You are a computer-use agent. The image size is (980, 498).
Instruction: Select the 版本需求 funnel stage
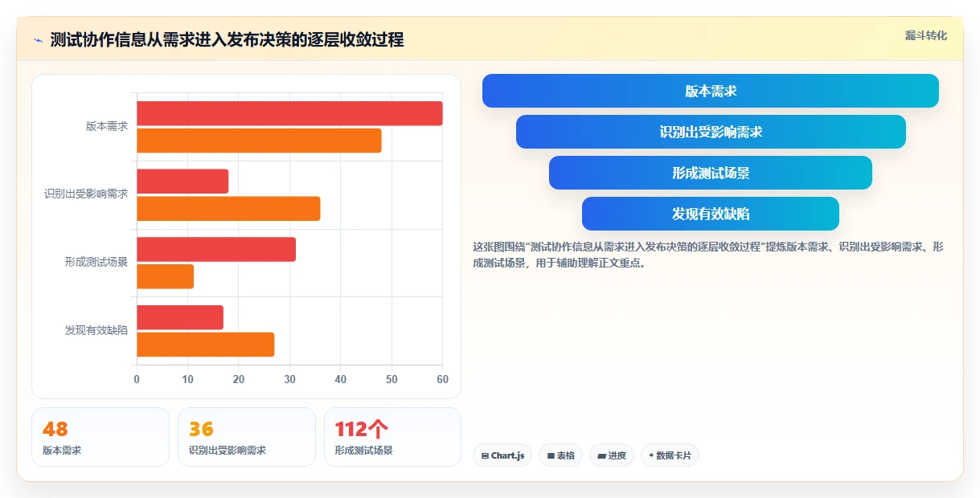coord(711,91)
